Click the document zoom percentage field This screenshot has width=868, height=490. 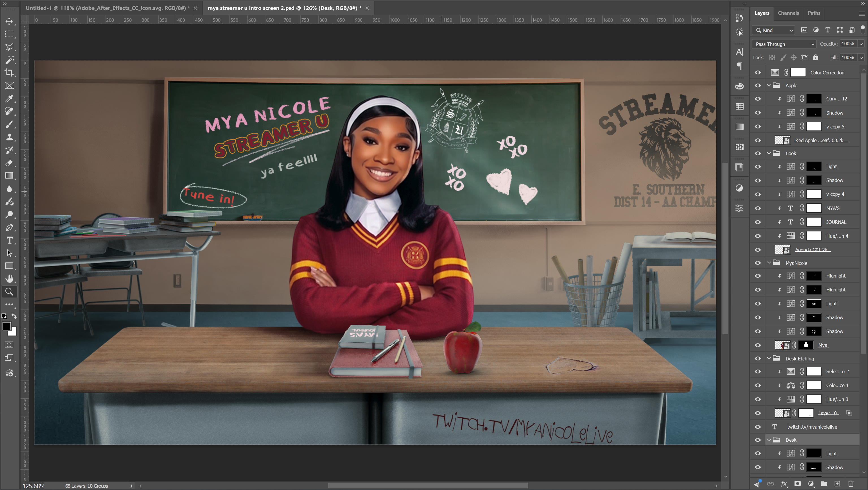click(x=33, y=486)
